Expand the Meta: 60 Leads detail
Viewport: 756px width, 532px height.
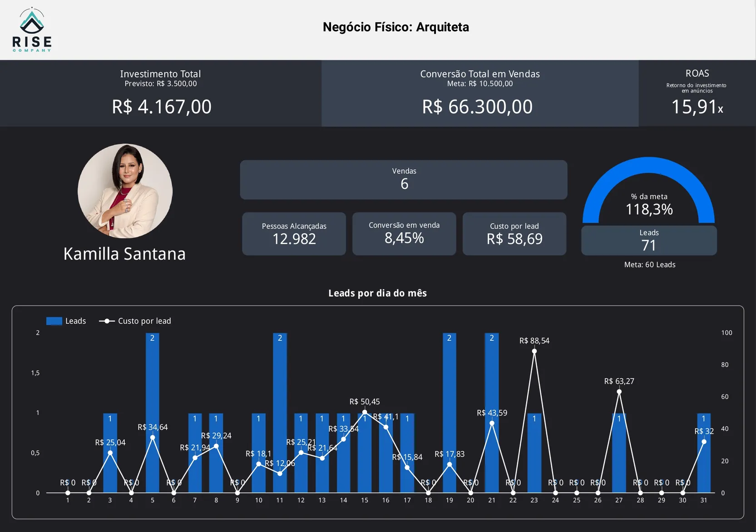point(649,264)
